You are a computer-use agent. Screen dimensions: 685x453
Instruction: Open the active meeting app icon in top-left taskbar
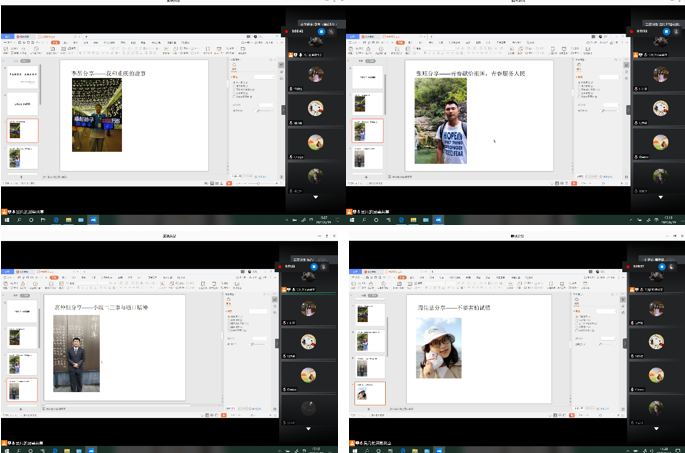93,220
